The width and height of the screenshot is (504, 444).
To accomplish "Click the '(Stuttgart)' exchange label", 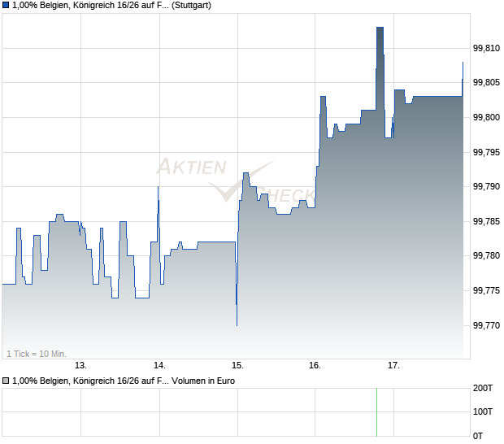I will tap(191, 6).
